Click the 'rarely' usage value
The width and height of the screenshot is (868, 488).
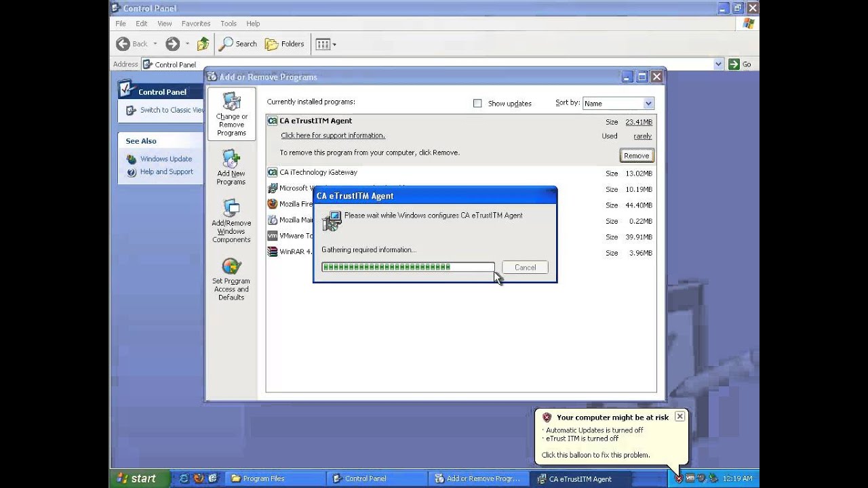[x=643, y=136]
